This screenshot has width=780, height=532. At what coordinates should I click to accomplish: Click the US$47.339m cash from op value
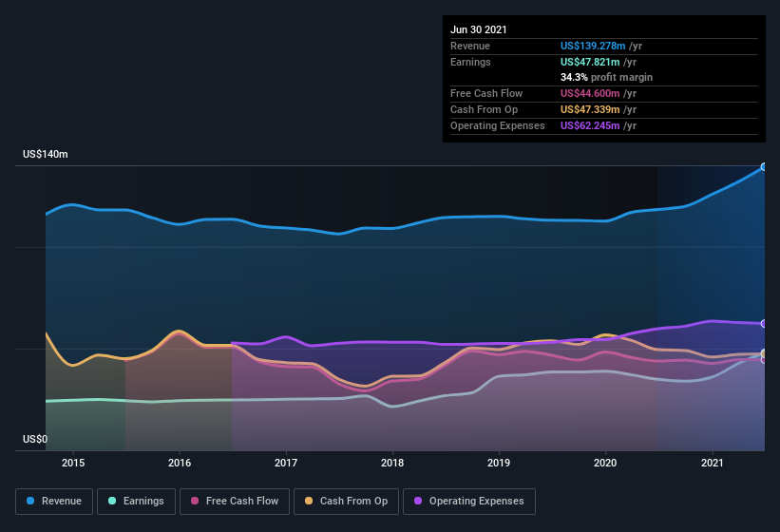pyautogui.click(x=590, y=109)
